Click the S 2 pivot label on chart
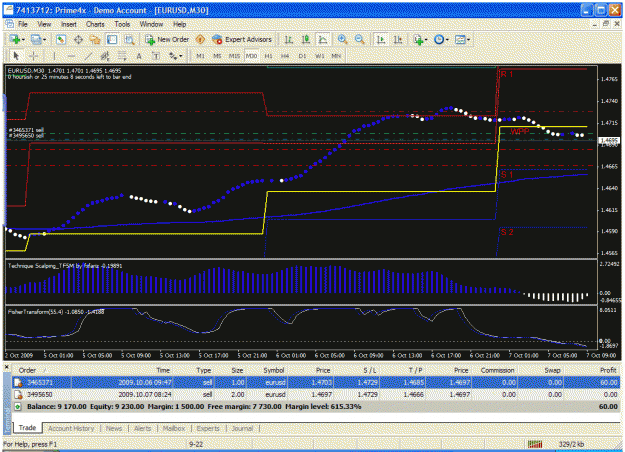625x452 pixels. 507,232
